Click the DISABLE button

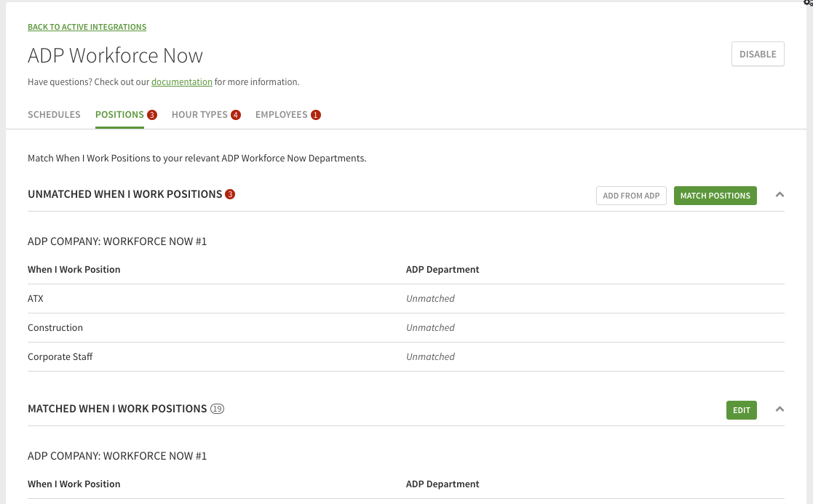pos(757,54)
